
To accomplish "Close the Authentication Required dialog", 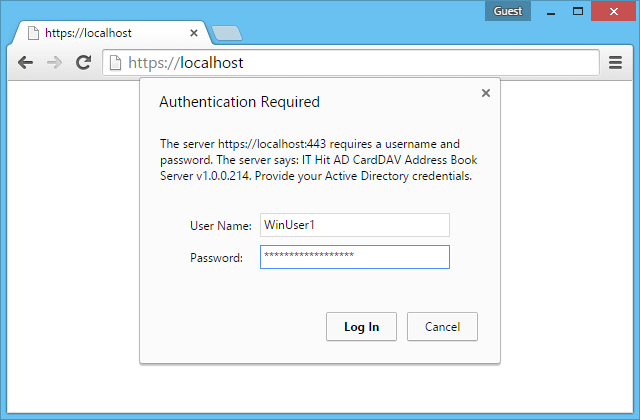I will pos(486,93).
